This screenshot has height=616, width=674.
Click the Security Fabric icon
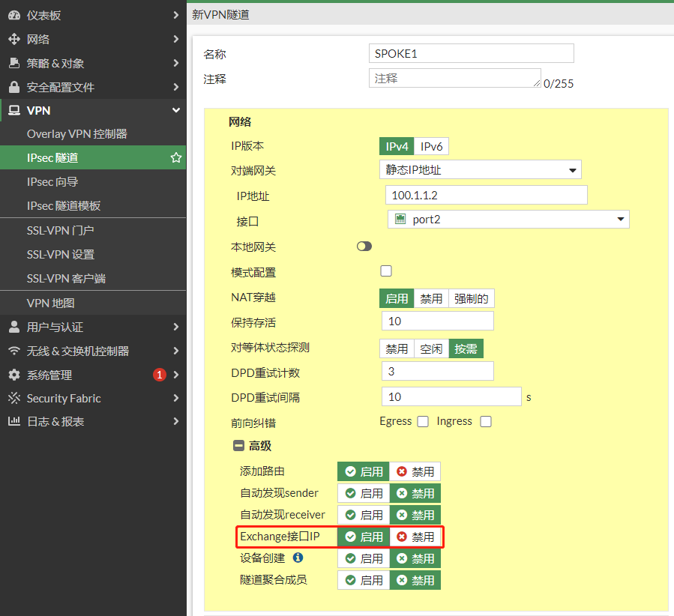tap(13, 399)
